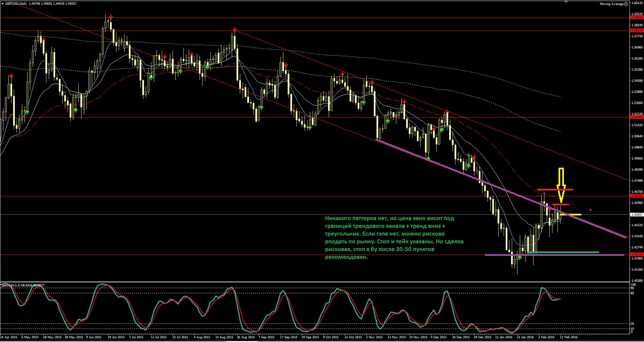Click the Moving Average expert label
This screenshot has width=644, height=342.
tap(611, 4)
